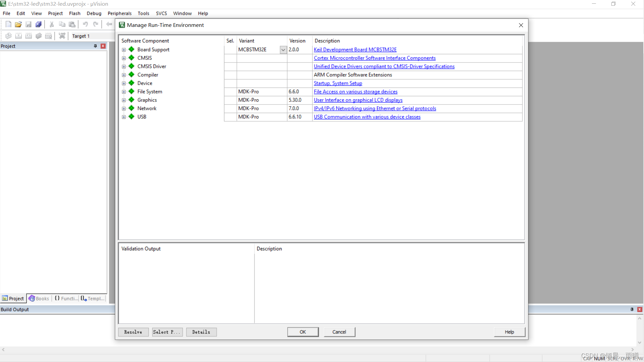Pin the Build Output panel
The height and width of the screenshot is (362, 644).
[x=632, y=309]
